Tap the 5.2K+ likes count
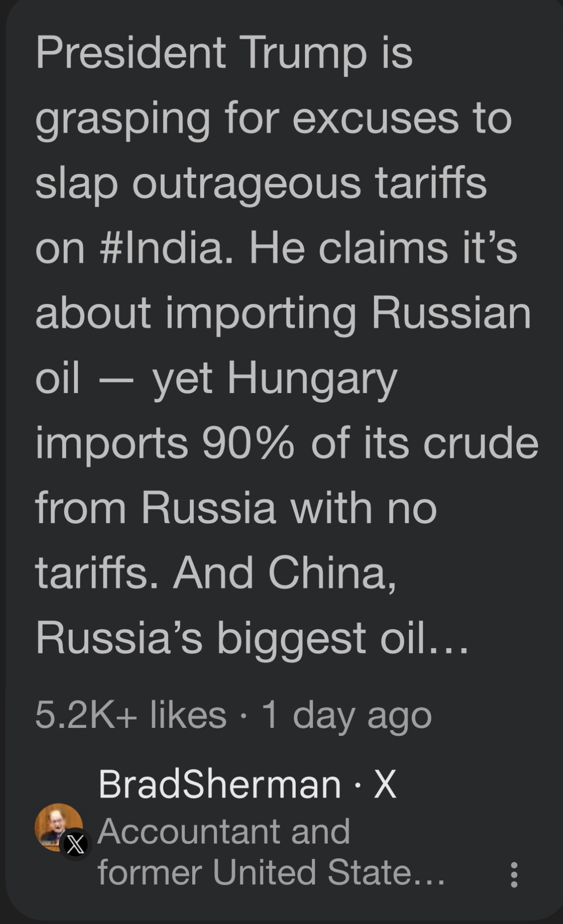The width and height of the screenshot is (563, 924). pyautogui.click(x=130, y=715)
